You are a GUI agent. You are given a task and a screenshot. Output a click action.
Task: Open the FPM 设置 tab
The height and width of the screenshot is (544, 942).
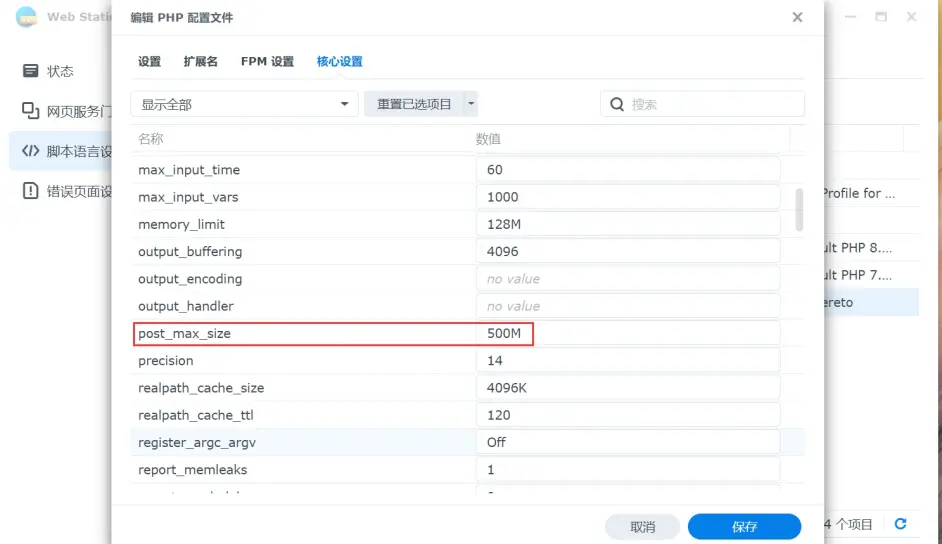[x=267, y=62]
